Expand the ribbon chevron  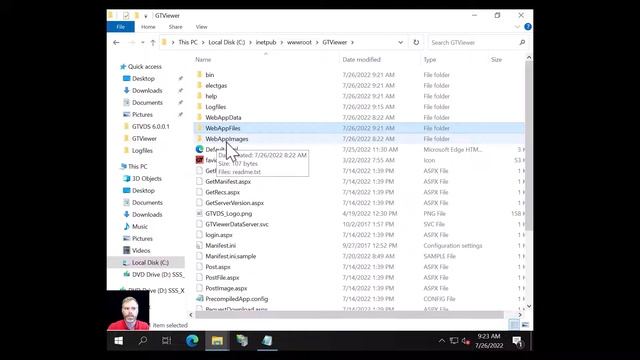(x=517, y=27)
